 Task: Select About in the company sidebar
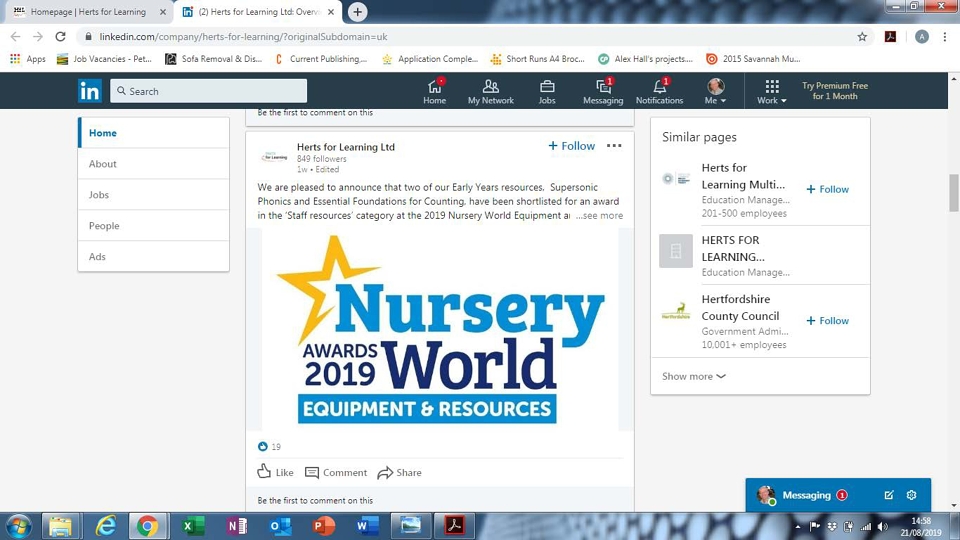[154, 164]
